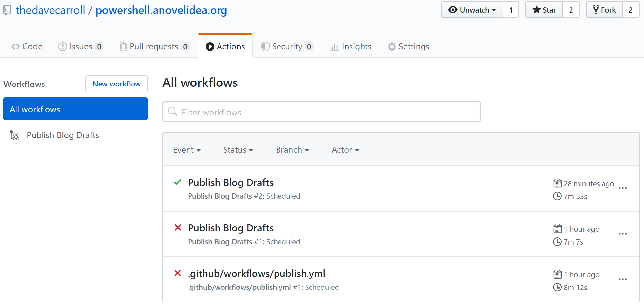Click the magnifier icon in the filter box

coord(172,112)
